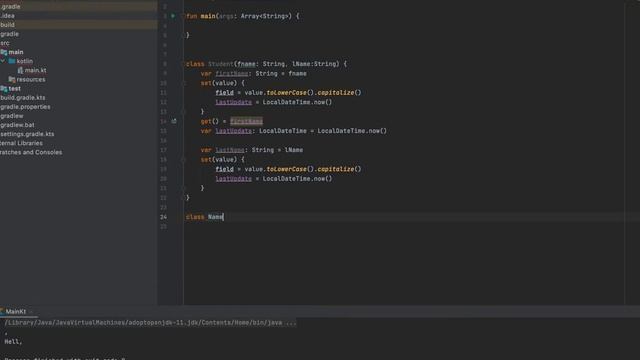Close the MainKt run tab
The width and height of the screenshot is (640, 360).
click(31, 312)
